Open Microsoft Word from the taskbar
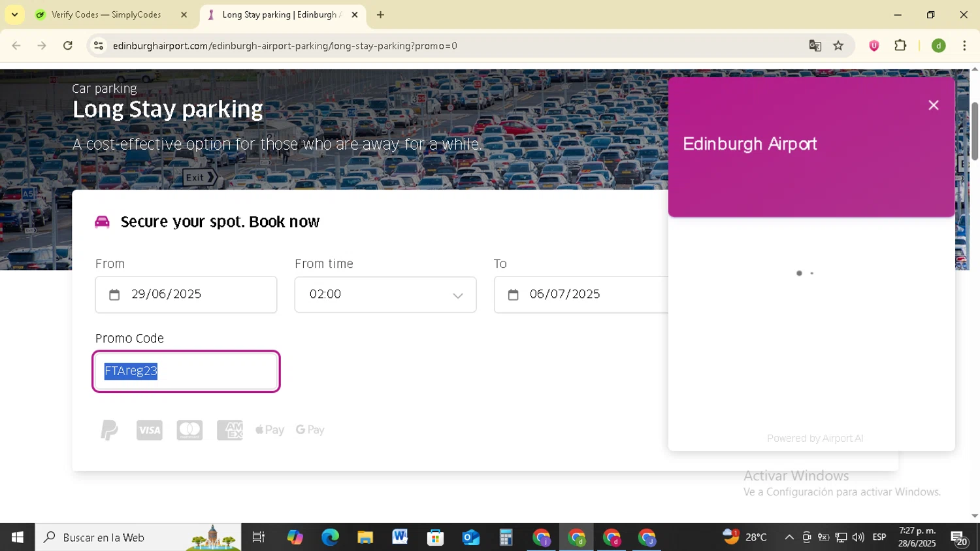Image resolution: width=980 pixels, height=551 pixels. [x=400, y=537]
